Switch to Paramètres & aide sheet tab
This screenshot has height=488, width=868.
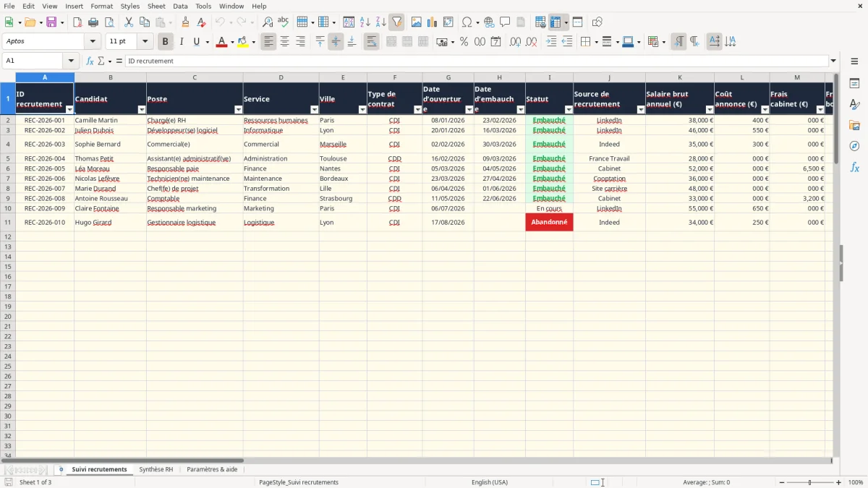coord(212,469)
